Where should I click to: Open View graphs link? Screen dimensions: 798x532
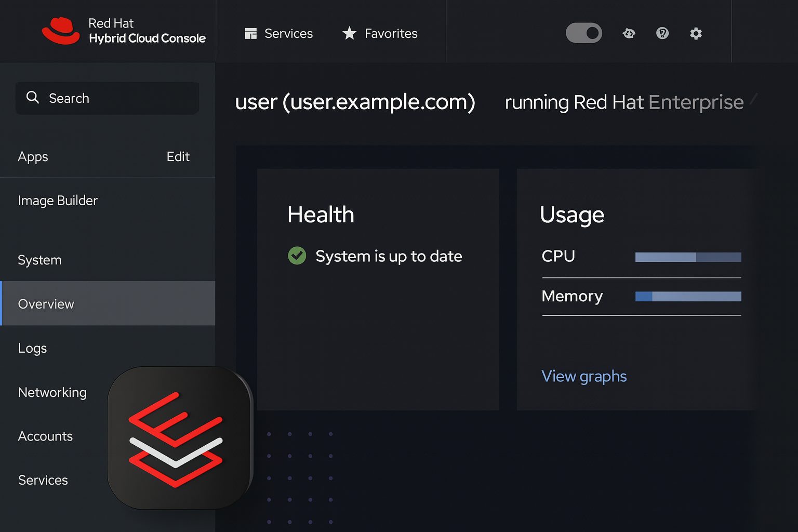point(584,376)
